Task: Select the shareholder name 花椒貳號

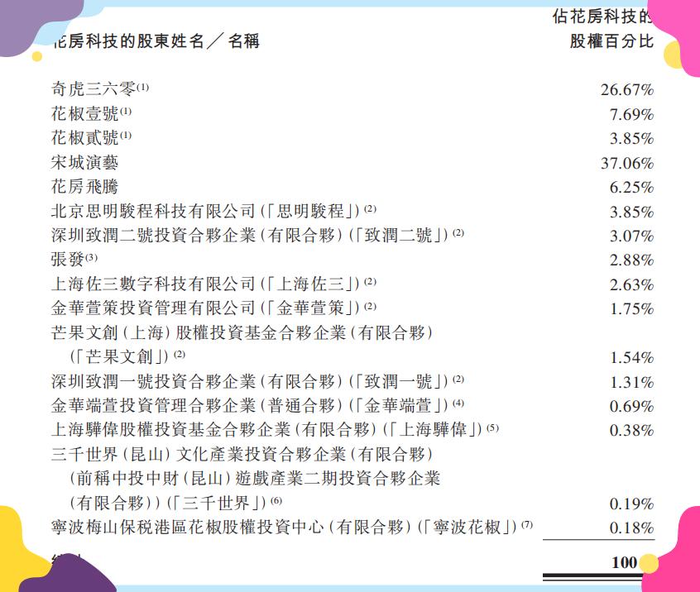Action: pyautogui.click(x=85, y=138)
